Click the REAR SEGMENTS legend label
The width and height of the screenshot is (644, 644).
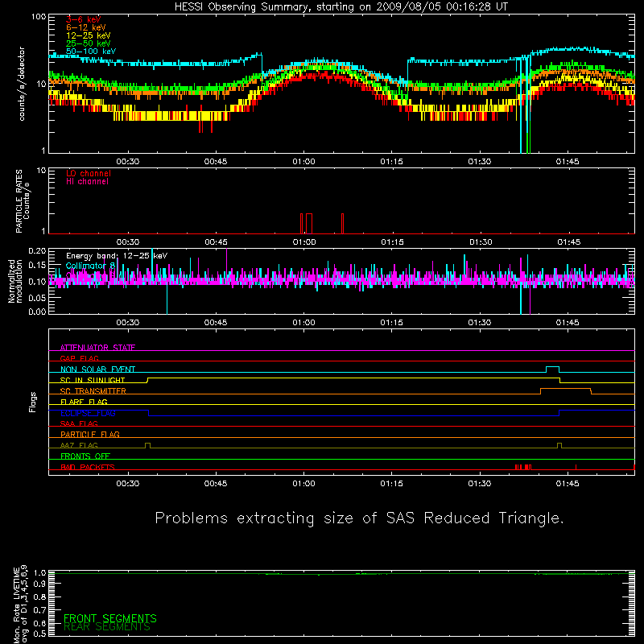(107, 627)
